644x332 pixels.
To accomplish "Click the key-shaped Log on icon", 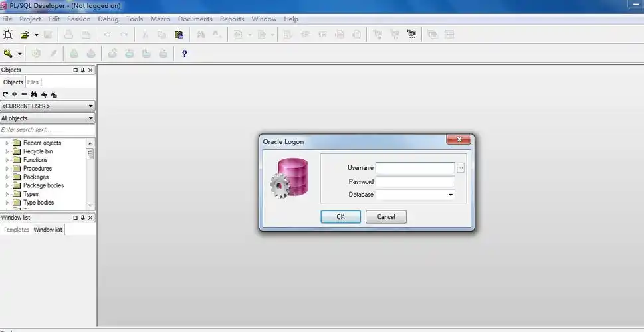I will click(x=8, y=54).
